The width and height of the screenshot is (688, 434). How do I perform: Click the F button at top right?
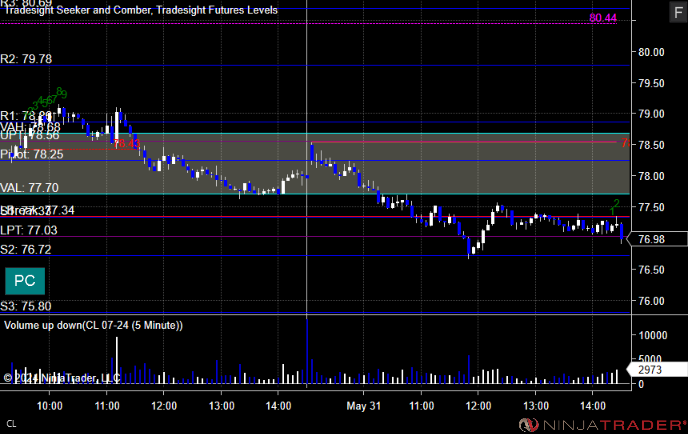(x=678, y=12)
